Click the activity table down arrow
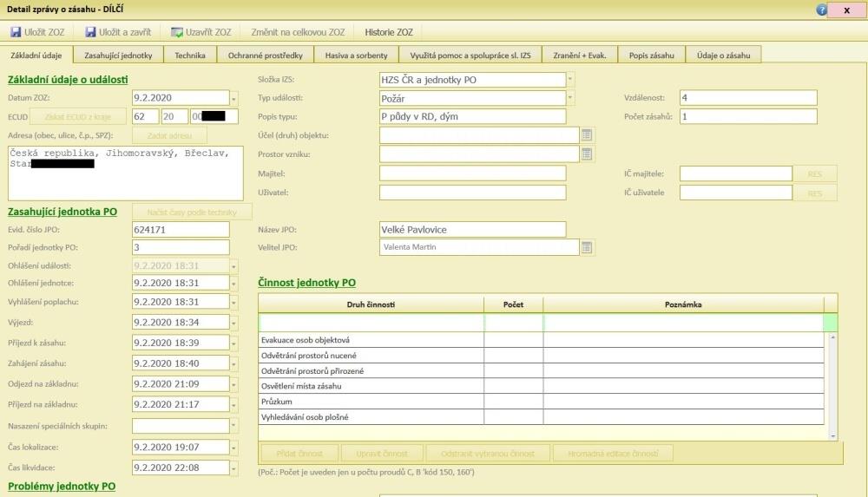 (832, 436)
